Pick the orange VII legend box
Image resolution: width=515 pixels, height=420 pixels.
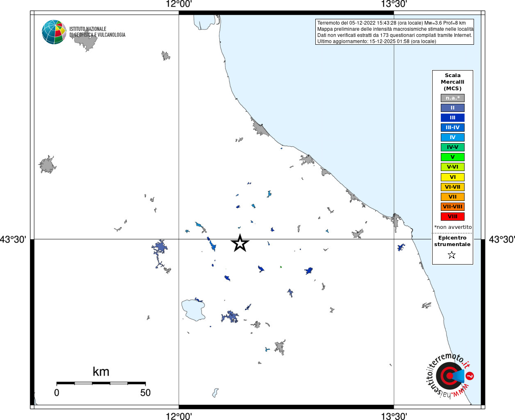[x=452, y=197]
